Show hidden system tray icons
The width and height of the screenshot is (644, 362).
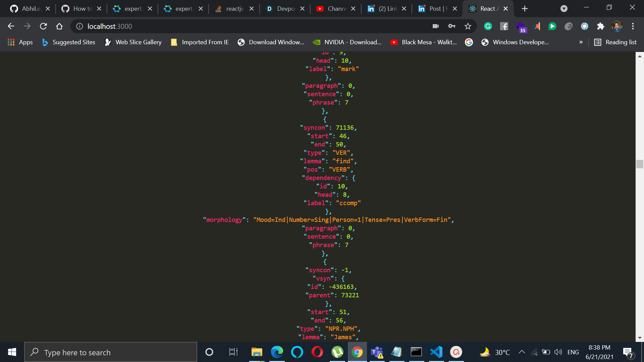point(522,352)
